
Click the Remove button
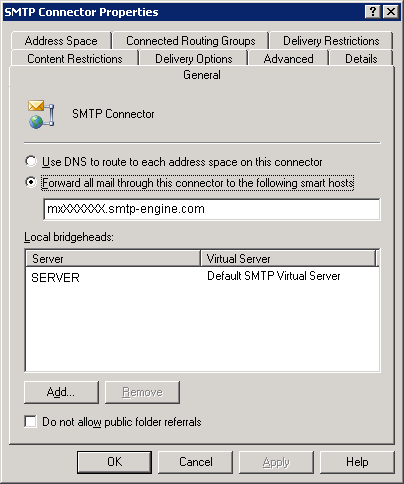click(x=142, y=392)
